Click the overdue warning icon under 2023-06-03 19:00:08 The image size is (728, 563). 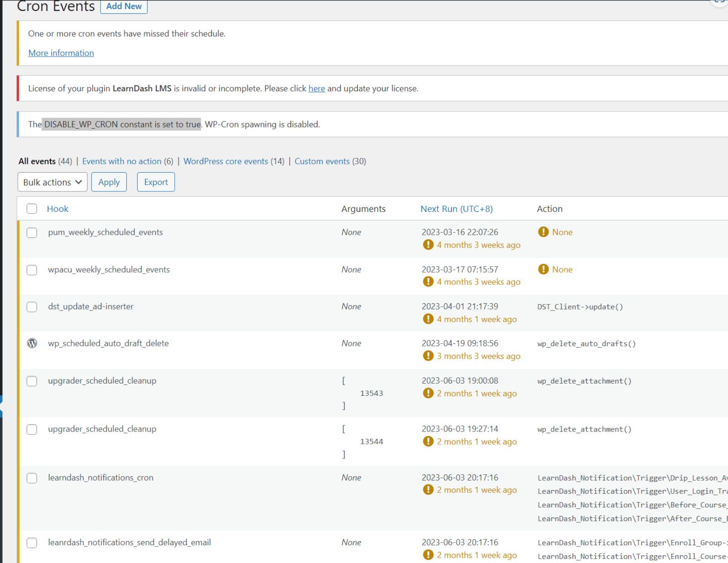[428, 393]
